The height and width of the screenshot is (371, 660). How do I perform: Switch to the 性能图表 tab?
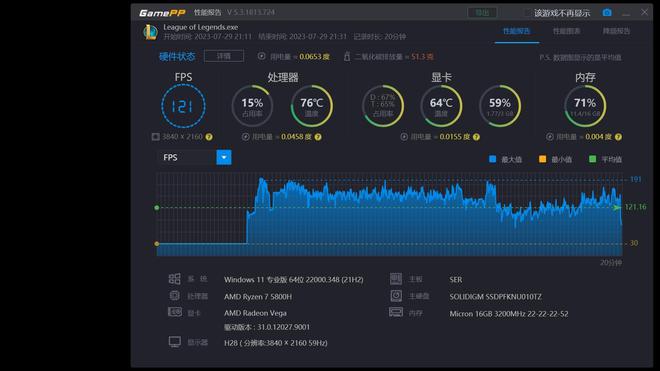tap(566, 31)
